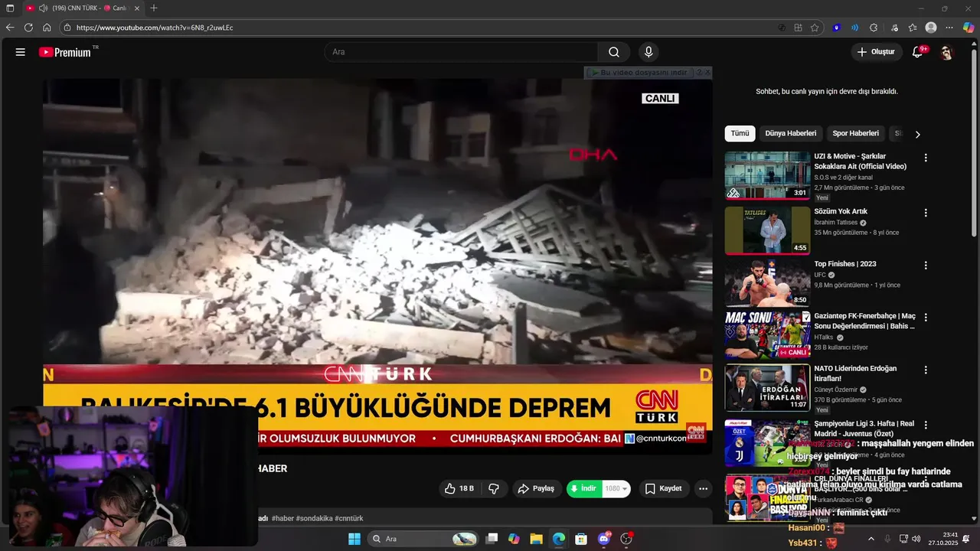Open the volume control in tray

[916, 539]
